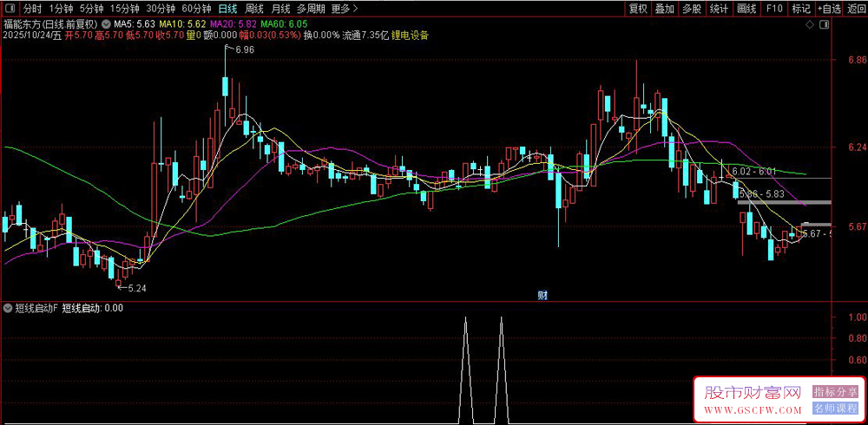Click the 6.96 high price label
Image resolution: width=868 pixels, height=425 pixels.
click(244, 49)
